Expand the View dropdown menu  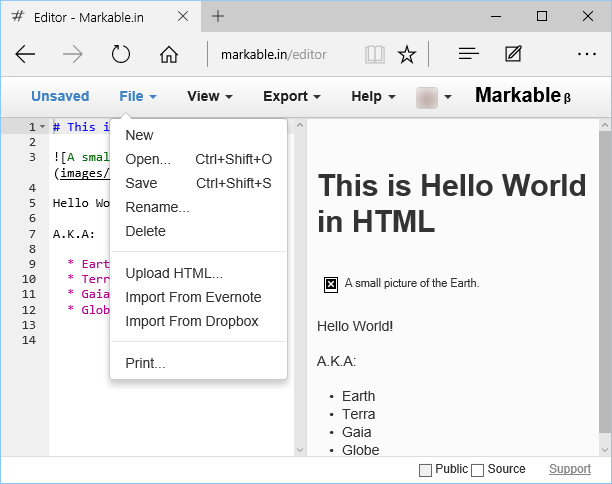pos(210,96)
